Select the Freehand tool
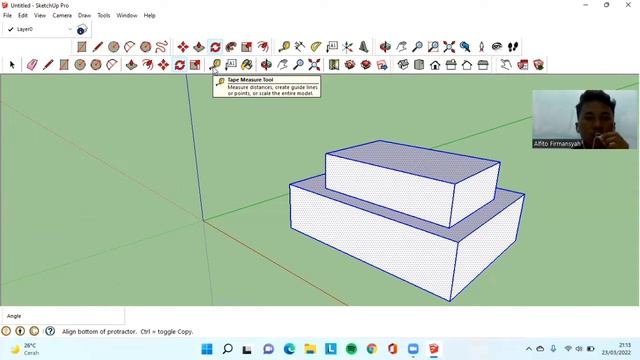Screen dimensions: 640x360 pos(162,47)
